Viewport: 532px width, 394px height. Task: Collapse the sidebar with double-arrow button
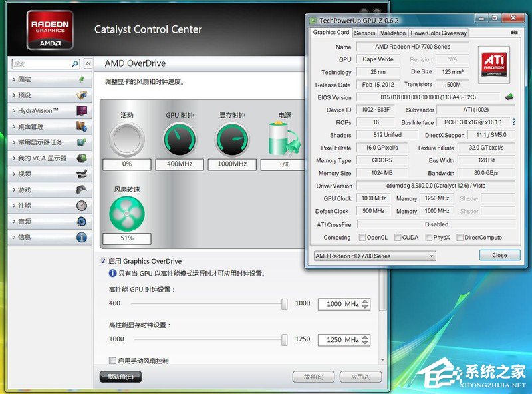(88, 64)
